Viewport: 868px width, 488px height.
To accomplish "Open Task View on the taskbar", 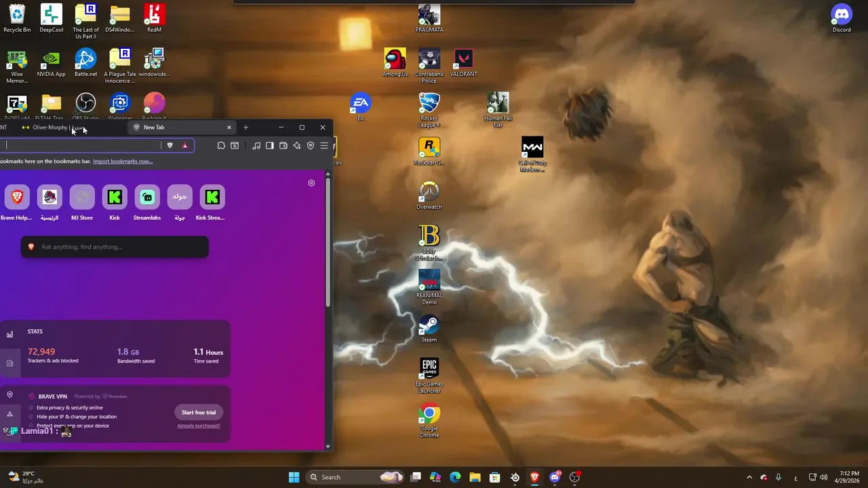I will (x=416, y=477).
